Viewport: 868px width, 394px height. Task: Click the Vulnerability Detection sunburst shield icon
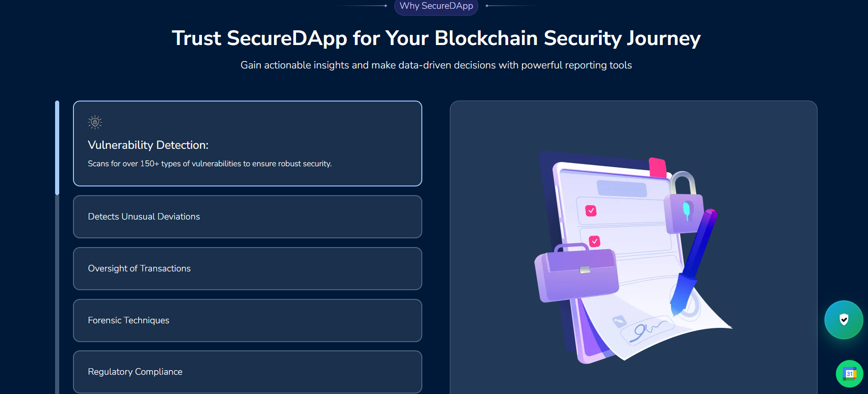pyautogui.click(x=95, y=122)
